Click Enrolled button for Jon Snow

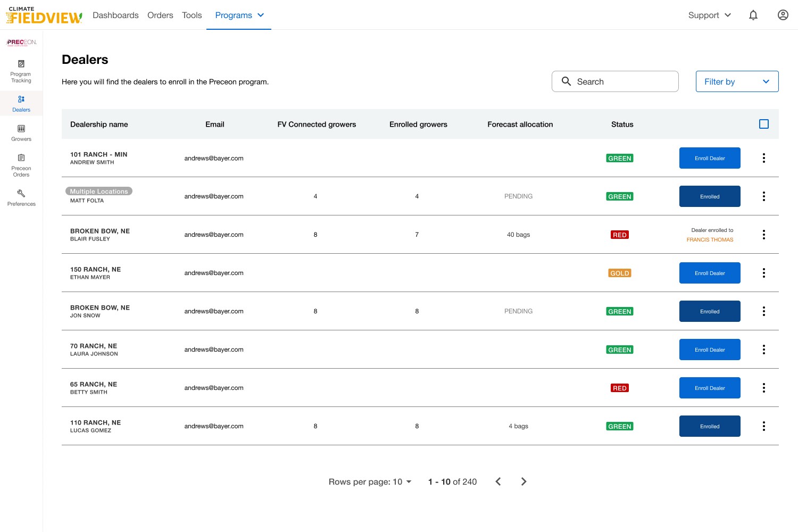710,311
